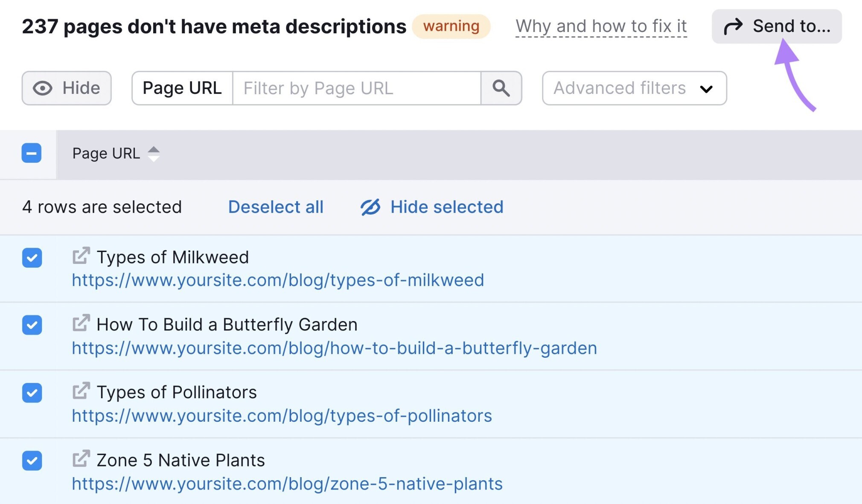Click the 4 rows are selected text
This screenshot has width=862, height=504.
102,207
